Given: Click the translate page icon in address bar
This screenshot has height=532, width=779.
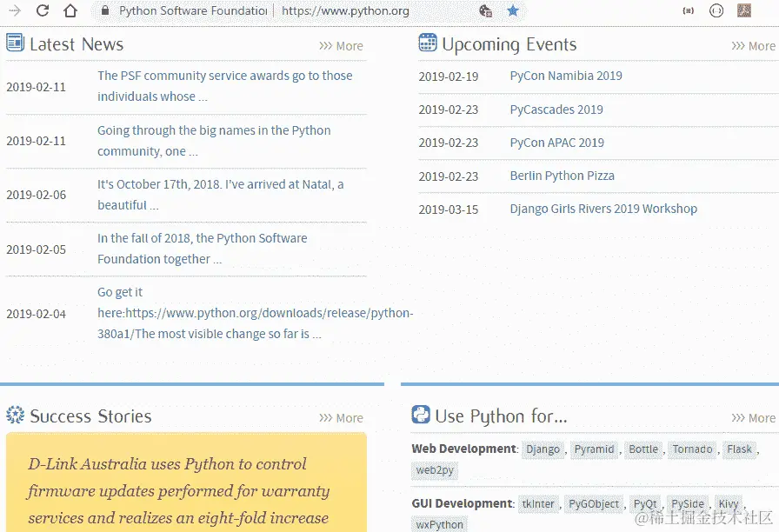Looking at the screenshot, I should [485, 10].
